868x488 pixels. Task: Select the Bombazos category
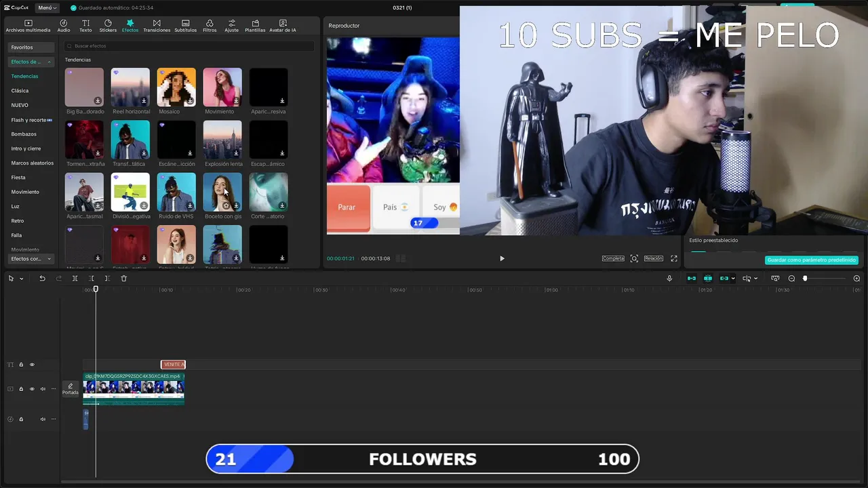point(24,134)
